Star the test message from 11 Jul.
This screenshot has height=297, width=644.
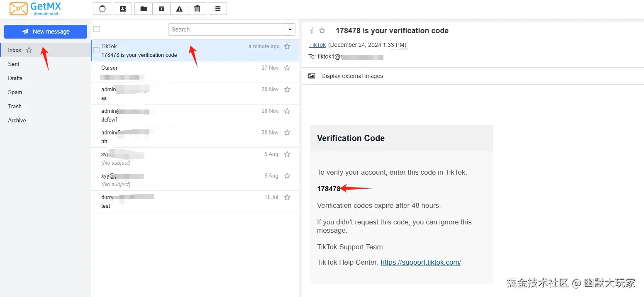click(x=287, y=197)
